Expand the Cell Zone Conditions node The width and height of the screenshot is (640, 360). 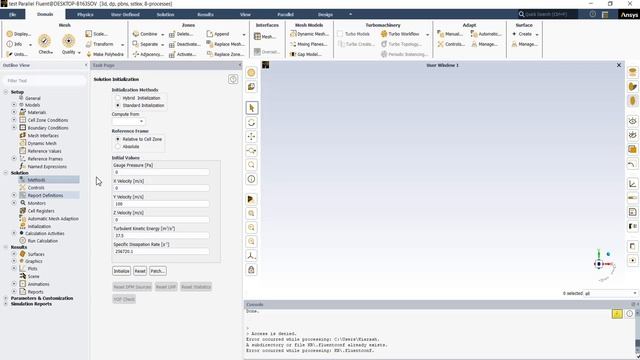[x=14, y=120]
